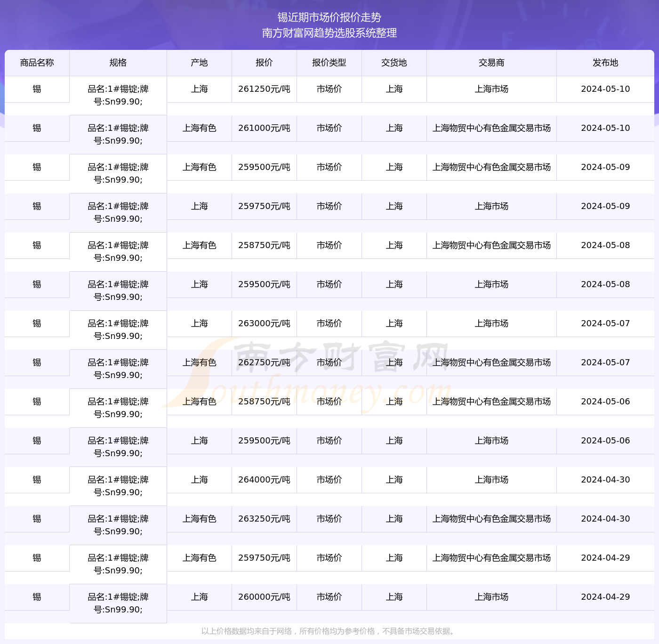659x644 pixels.
Task: Click the date in the 263250元/吨 row
Action: [x=605, y=519]
